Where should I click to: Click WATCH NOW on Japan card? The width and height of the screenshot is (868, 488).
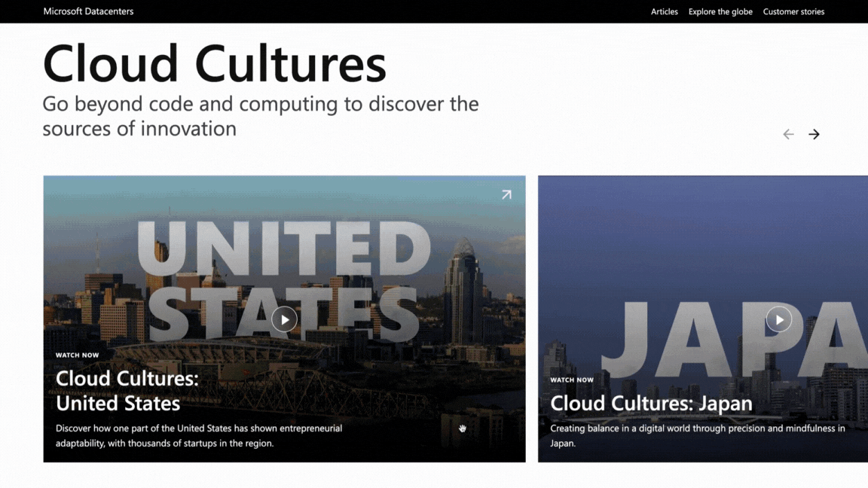[x=571, y=380]
